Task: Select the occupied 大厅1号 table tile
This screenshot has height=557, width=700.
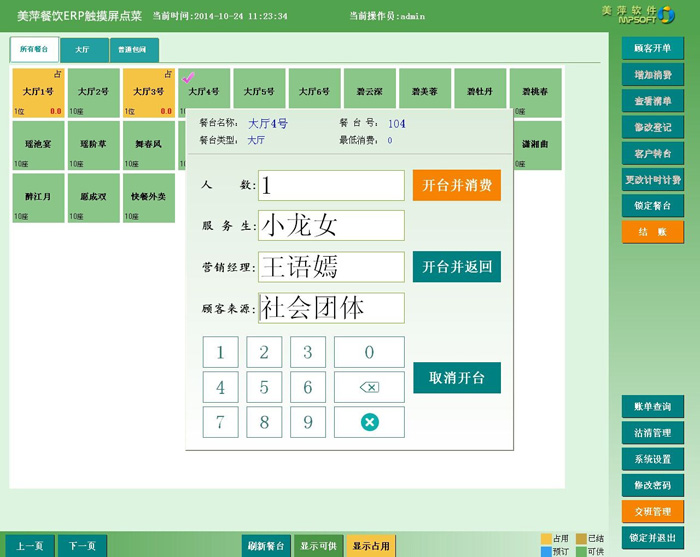Action: point(38,92)
